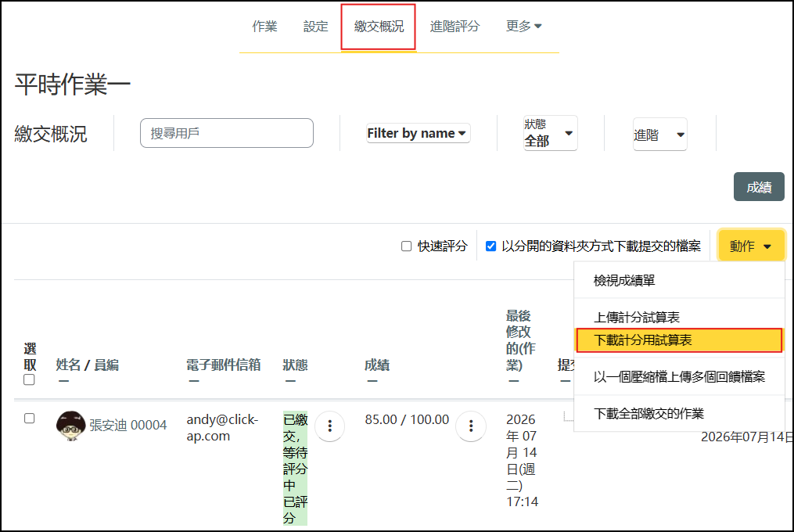Collapse the 電子郵件信箱 column via dash icon
The image size is (794, 532).
coord(194,381)
